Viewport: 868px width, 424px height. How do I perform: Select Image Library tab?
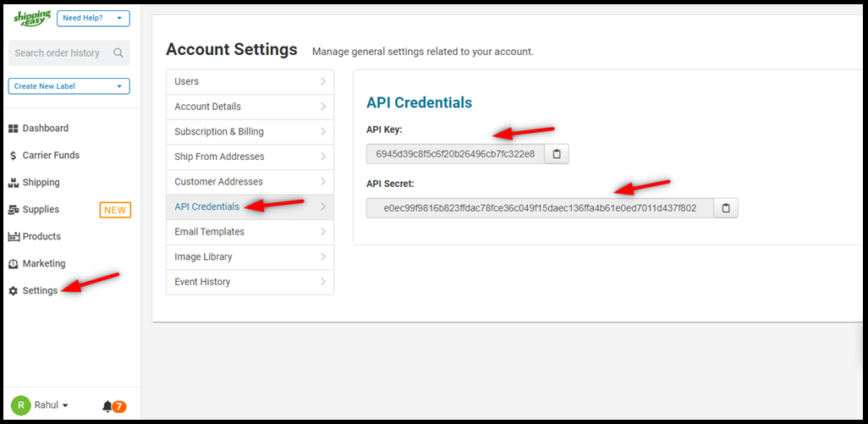pyautogui.click(x=250, y=256)
